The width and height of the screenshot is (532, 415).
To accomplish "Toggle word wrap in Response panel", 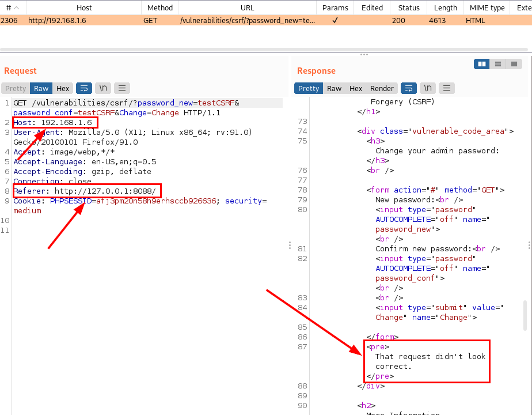I will coord(408,88).
